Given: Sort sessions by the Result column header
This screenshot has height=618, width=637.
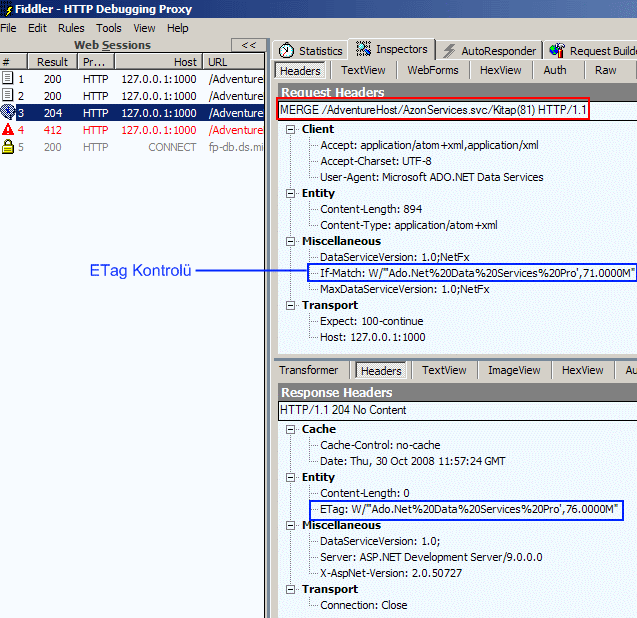Looking at the screenshot, I should [x=52, y=62].
